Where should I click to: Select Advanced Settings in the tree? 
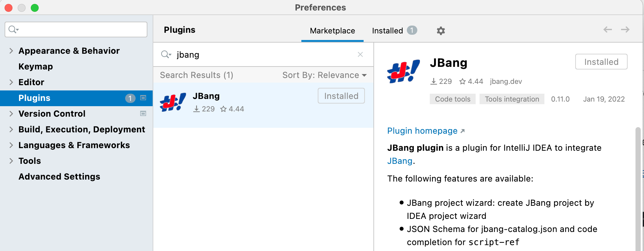(59, 177)
